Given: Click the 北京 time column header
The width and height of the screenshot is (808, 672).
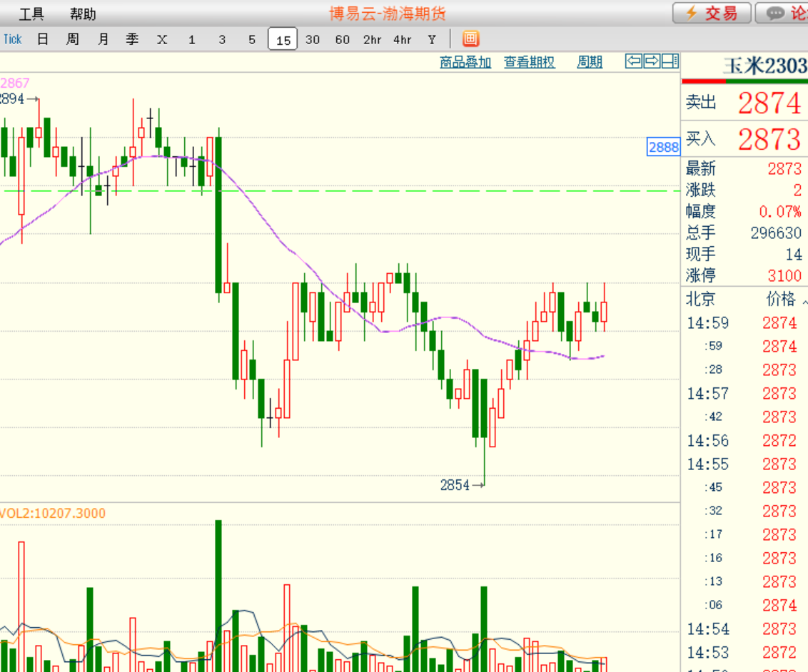Looking at the screenshot, I should pos(700,299).
